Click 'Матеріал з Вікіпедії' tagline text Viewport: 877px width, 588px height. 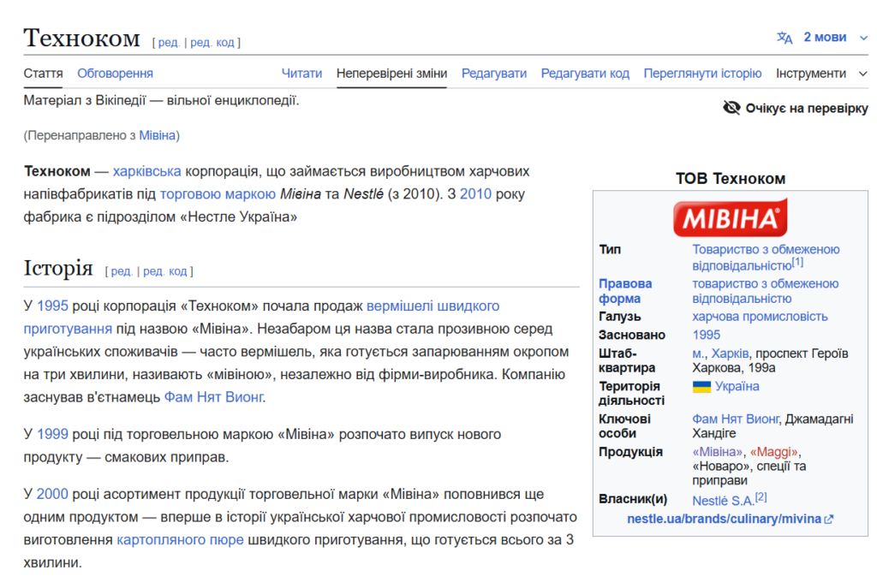pyautogui.click(x=161, y=101)
